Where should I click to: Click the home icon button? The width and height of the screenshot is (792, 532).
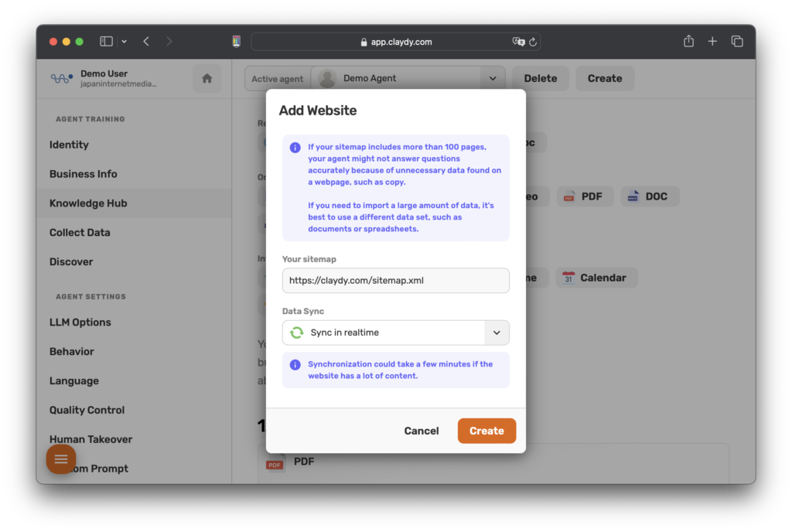[207, 78]
